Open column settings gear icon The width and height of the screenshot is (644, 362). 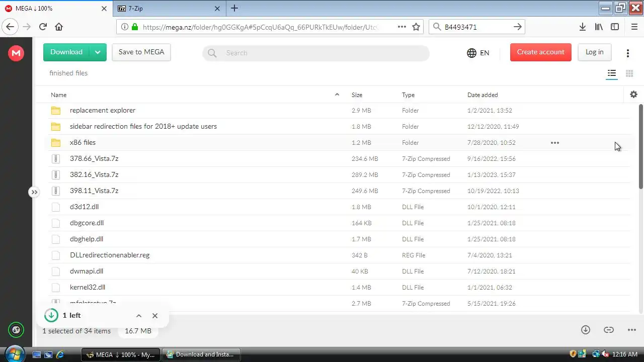[x=633, y=95]
